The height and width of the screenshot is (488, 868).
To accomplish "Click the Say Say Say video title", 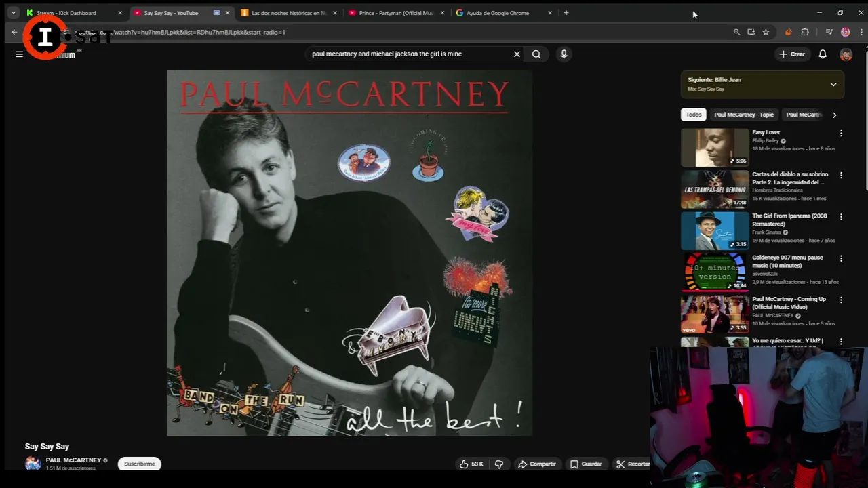I will [47, 447].
